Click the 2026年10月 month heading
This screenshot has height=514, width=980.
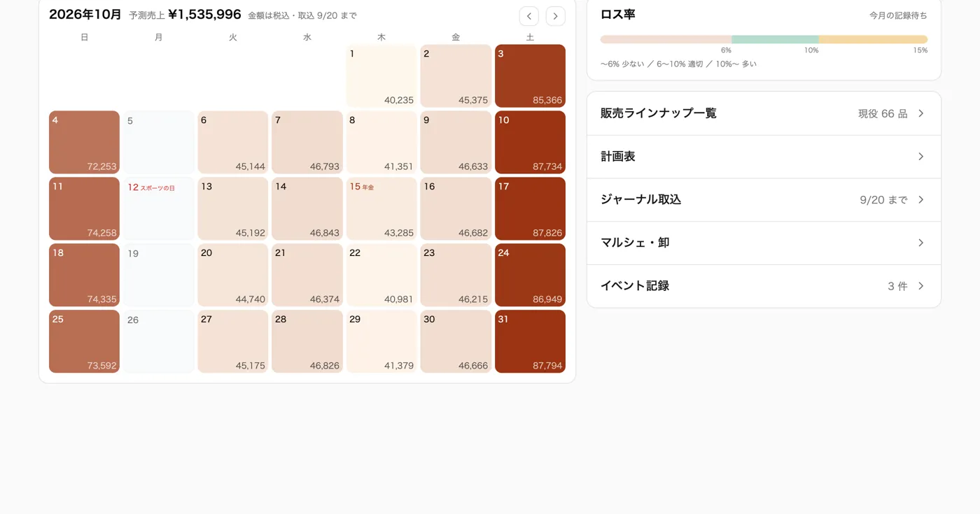click(x=85, y=15)
